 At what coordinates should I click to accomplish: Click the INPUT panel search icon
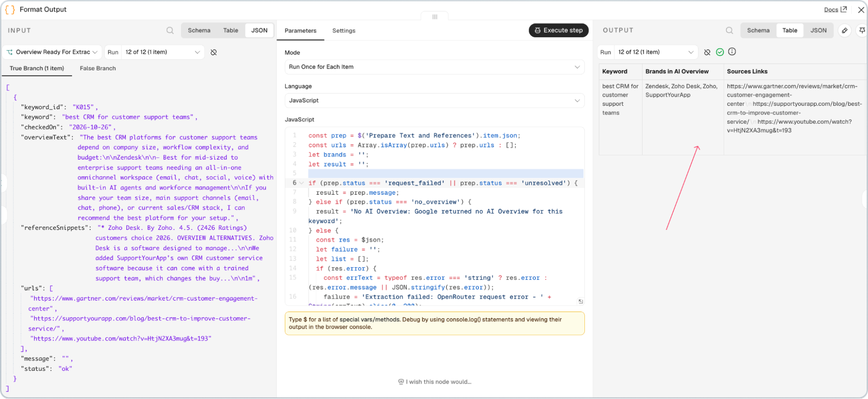(x=170, y=30)
